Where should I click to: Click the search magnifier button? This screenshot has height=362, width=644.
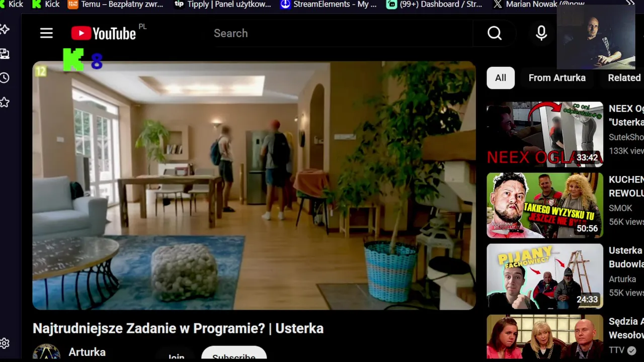[x=495, y=33]
